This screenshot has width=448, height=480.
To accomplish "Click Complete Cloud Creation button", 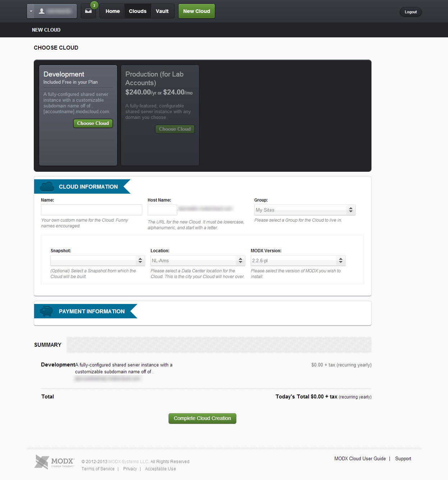I will [202, 418].
